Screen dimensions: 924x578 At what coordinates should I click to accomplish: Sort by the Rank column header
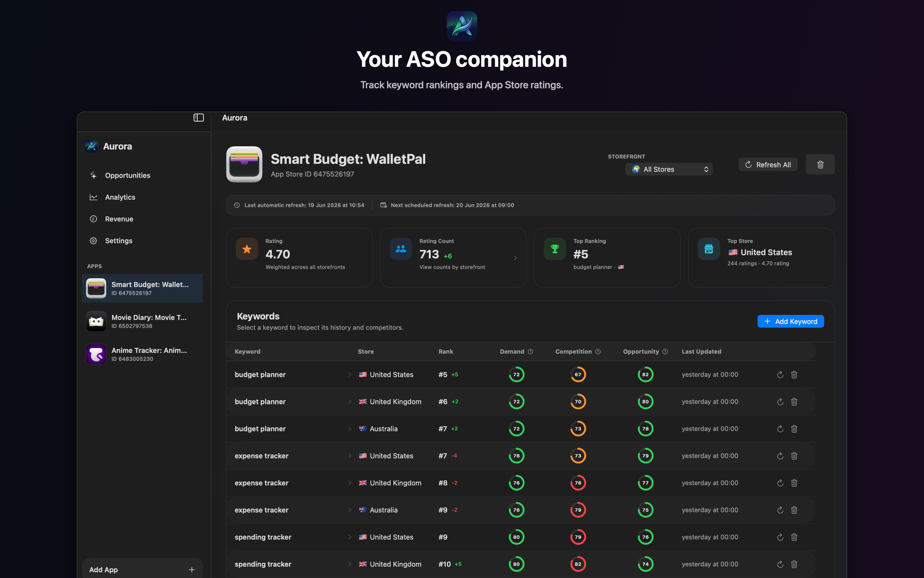click(x=446, y=352)
